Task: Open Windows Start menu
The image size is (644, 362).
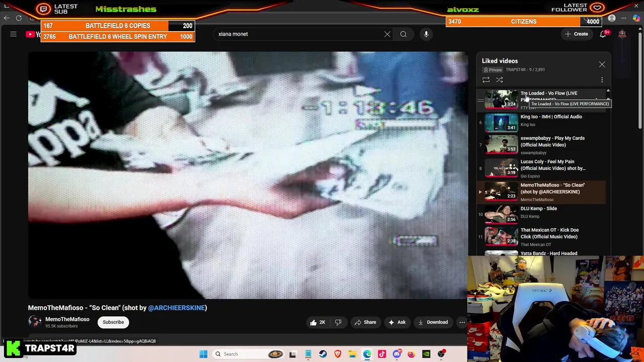Action: (203, 354)
